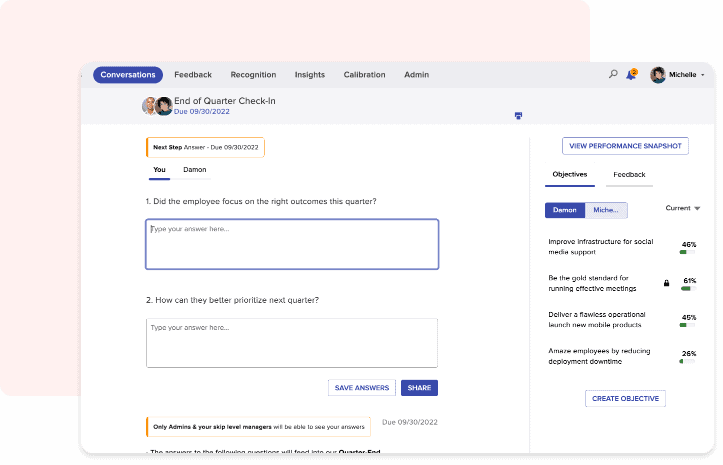This screenshot has height=465, width=723.
Task: Open the Admin nav item
Action: click(x=416, y=75)
